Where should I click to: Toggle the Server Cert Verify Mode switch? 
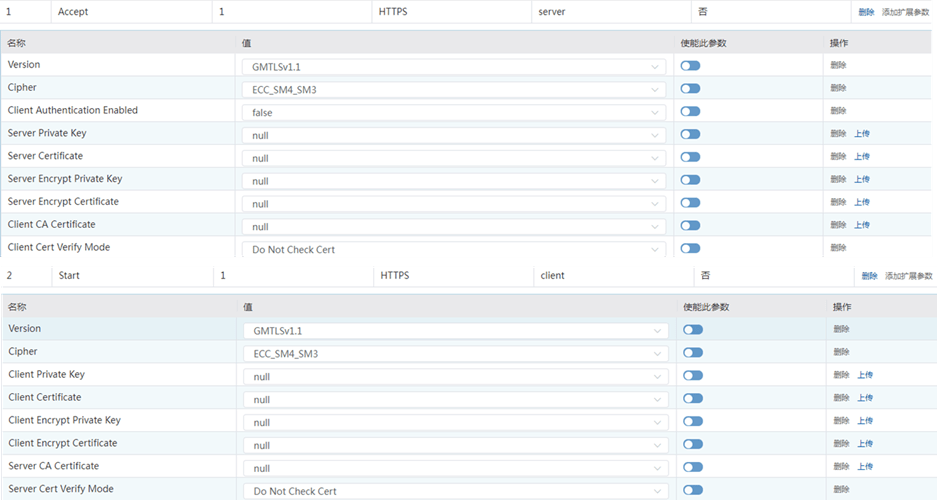(x=693, y=490)
